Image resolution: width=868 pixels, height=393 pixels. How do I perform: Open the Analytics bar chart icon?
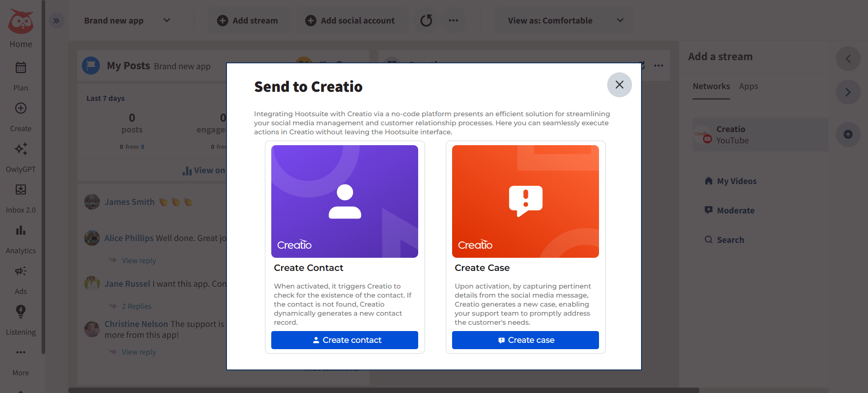21,230
